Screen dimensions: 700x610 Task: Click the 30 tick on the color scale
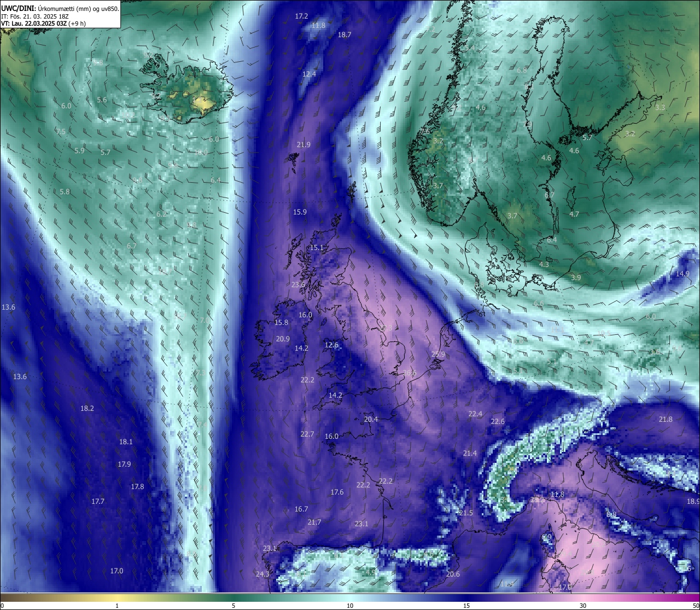[583, 606]
